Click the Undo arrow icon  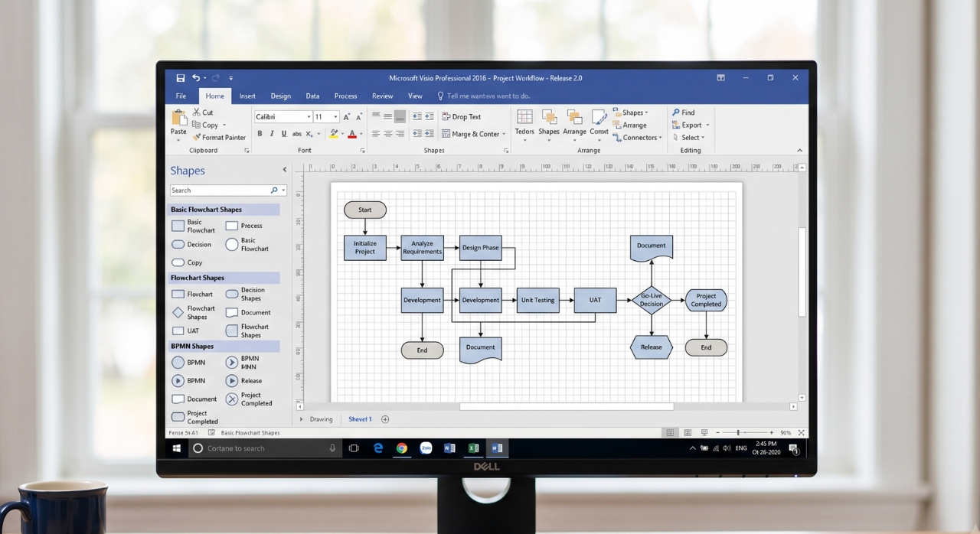pos(196,78)
